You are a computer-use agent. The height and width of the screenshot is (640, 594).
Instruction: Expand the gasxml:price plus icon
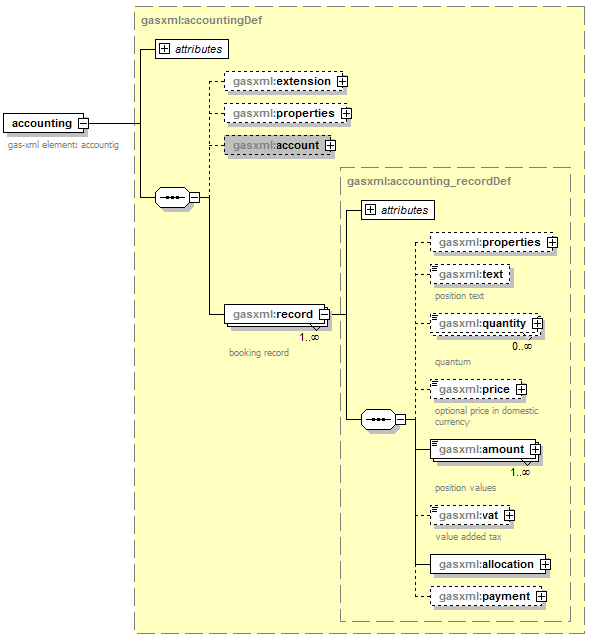pos(521,389)
